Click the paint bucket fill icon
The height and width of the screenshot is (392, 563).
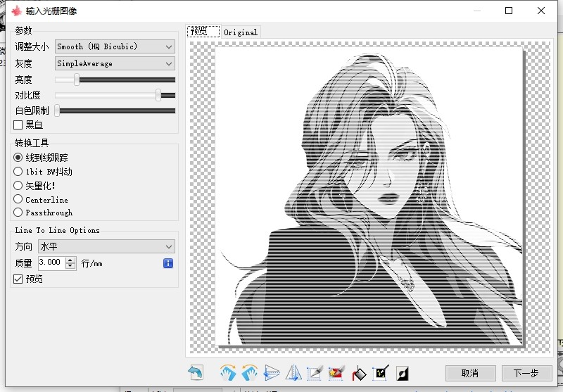pos(359,372)
